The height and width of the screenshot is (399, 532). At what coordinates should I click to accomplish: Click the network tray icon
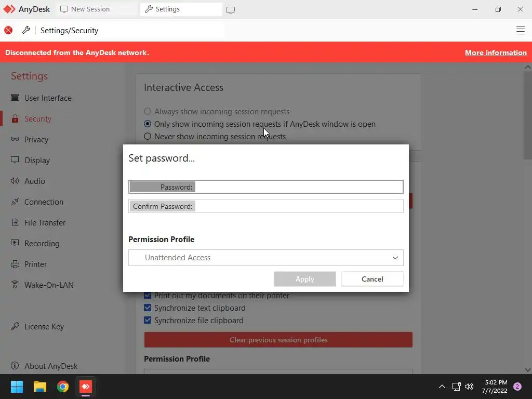pos(456,387)
